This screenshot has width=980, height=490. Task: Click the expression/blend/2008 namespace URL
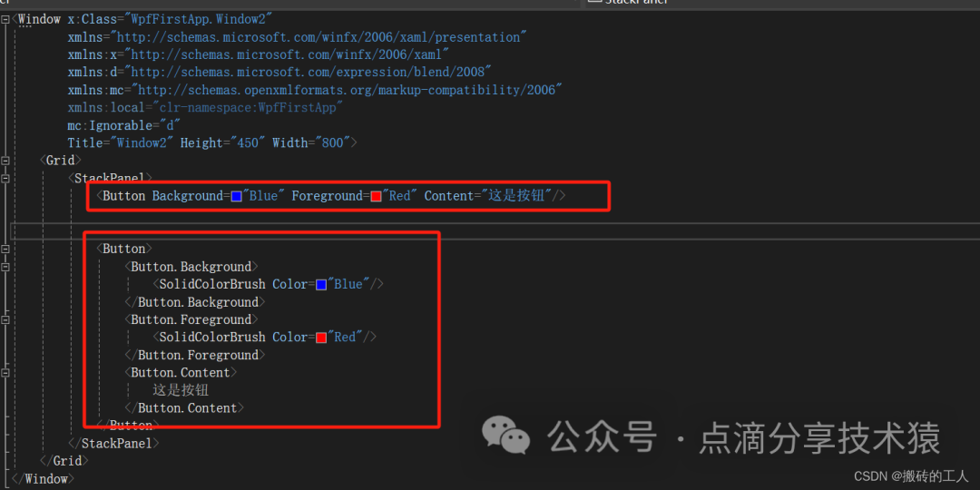(x=309, y=72)
